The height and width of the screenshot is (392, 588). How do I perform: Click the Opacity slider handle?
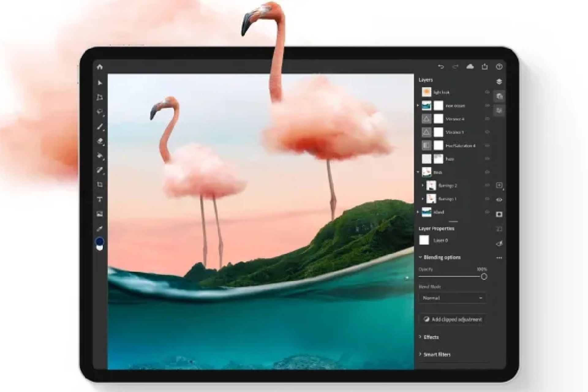484,277
